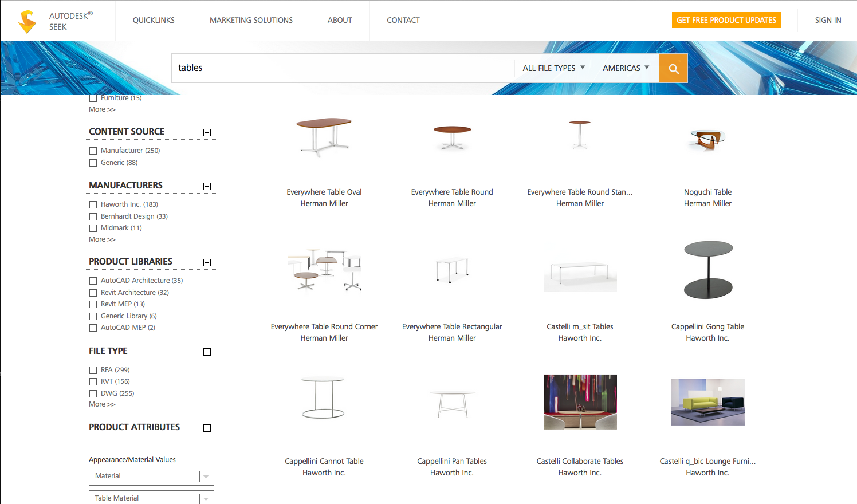
Task: Click the GET FREE PRODUCT UPDATES button
Action: [726, 20]
